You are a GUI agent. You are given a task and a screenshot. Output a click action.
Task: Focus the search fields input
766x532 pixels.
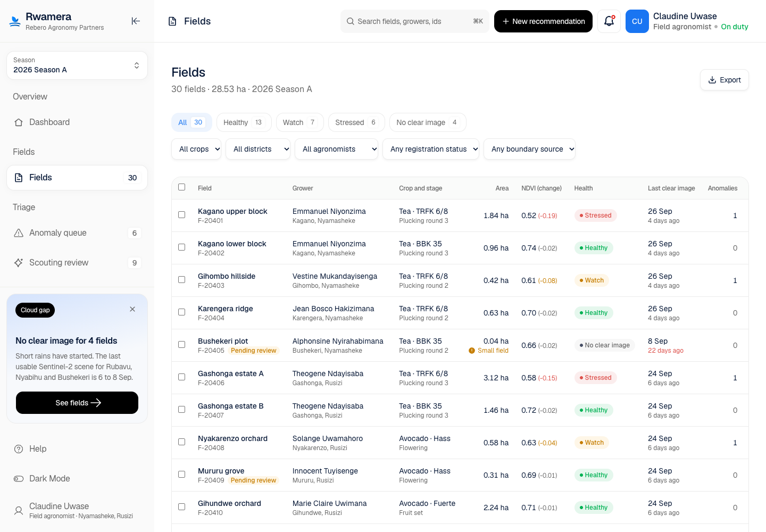click(x=415, y=21)
